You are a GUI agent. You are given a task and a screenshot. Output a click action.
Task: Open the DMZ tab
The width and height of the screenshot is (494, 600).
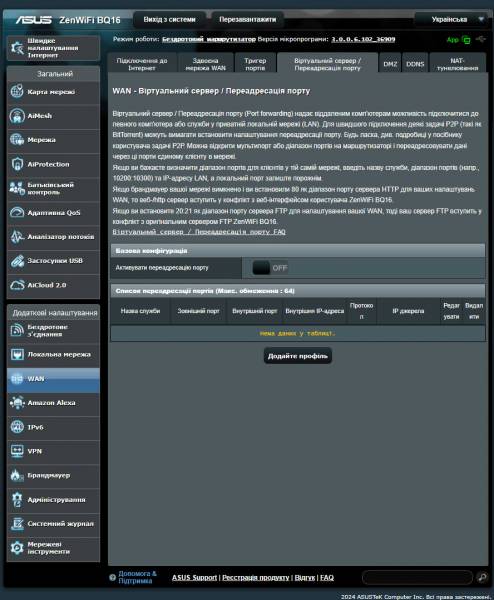(x=390, y=64)
